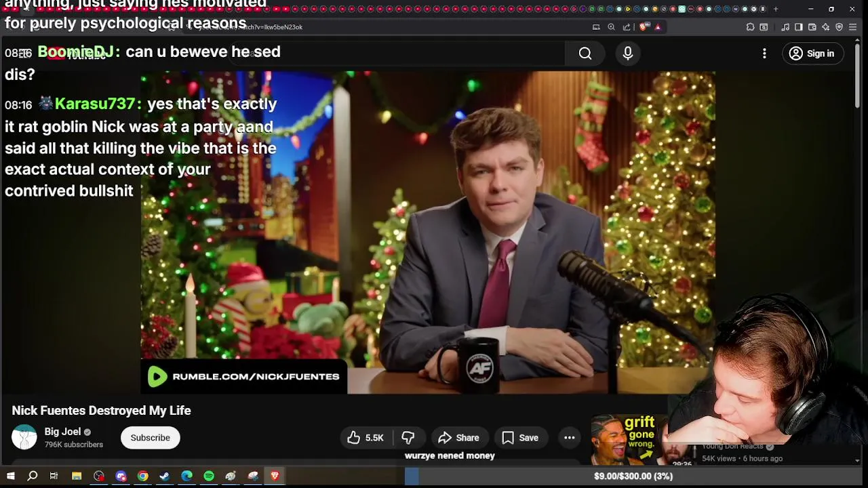Restore down the Brave browser window
Screen dimensions: 868x488
pyautogui.click(x=831, y=9)
